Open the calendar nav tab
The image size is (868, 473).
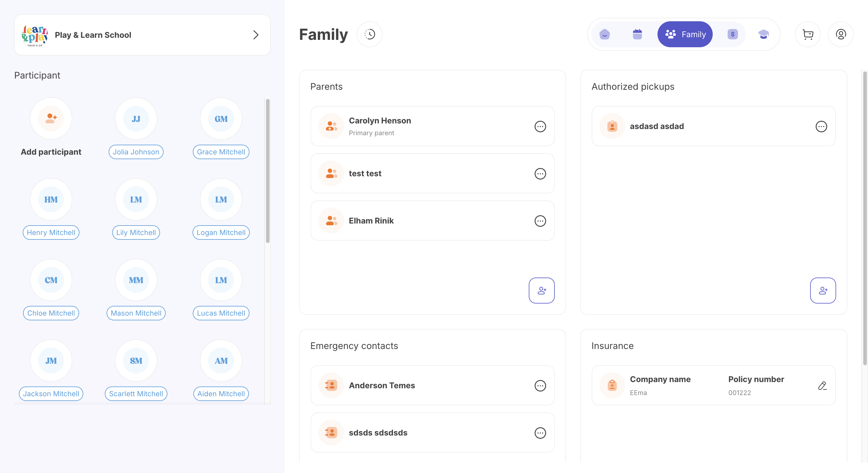(x=637, y=34)
